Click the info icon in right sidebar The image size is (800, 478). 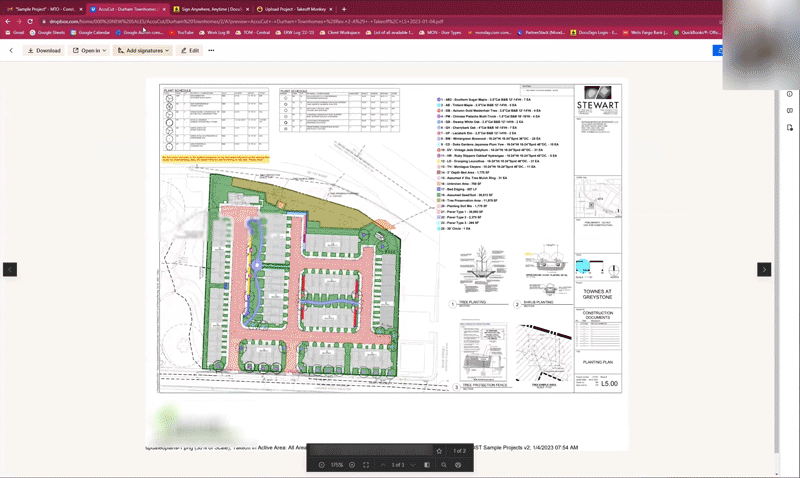pos(789,94)
